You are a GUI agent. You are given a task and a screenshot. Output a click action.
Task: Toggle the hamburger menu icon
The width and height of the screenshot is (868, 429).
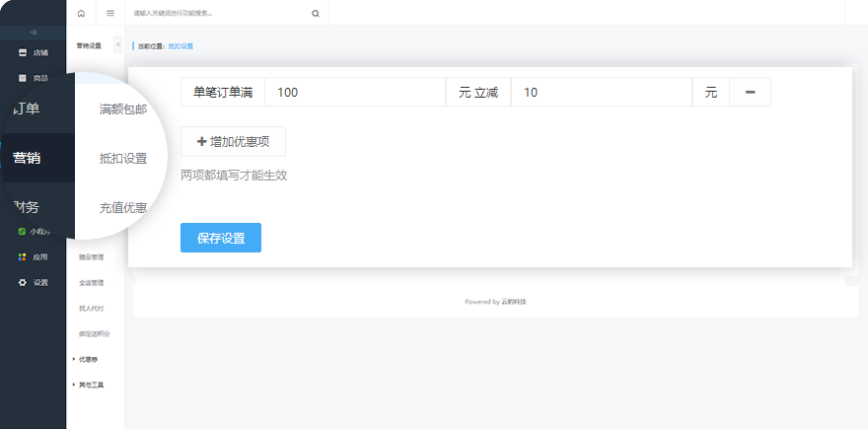(x=110, y=14)
